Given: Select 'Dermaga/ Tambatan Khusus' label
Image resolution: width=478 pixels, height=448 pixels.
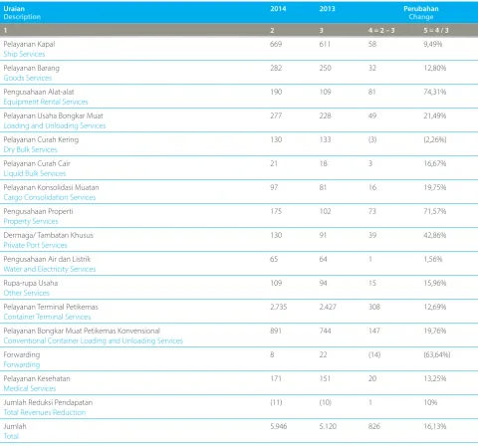Looking at the screenshot, I should (49, 235).
